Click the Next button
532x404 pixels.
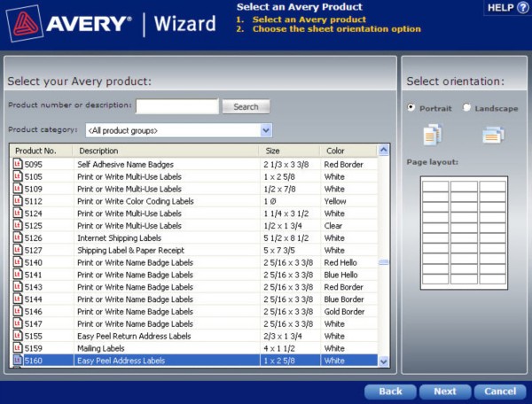pos(445,392)
